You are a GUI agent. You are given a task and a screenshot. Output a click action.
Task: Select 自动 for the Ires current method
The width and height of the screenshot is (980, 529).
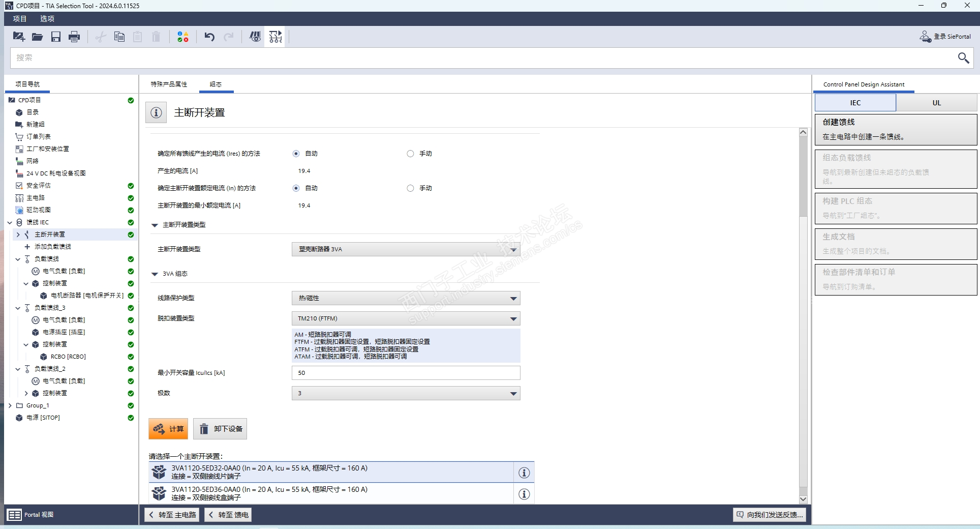click(x=296, y=154)
